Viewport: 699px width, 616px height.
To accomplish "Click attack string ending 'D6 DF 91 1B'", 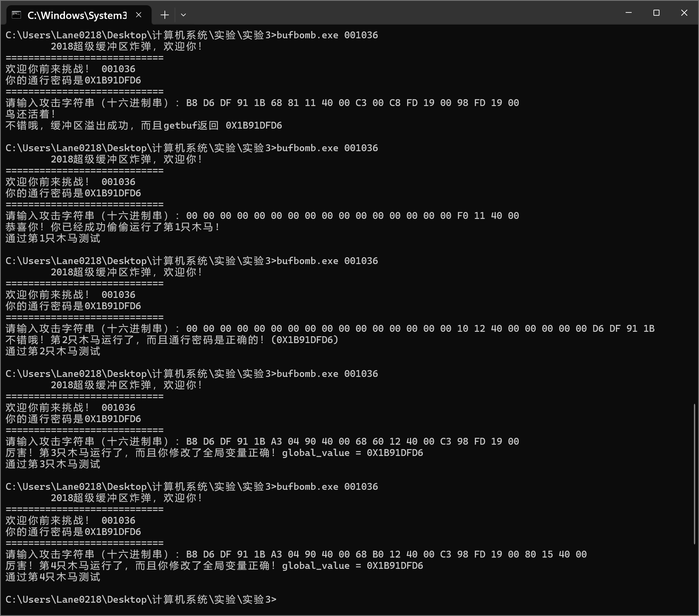I will point(420,329).
